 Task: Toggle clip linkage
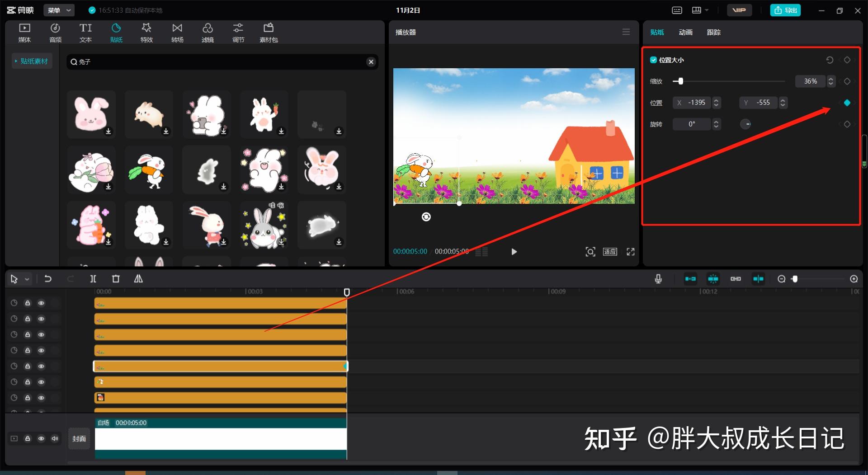coord(736,279)
